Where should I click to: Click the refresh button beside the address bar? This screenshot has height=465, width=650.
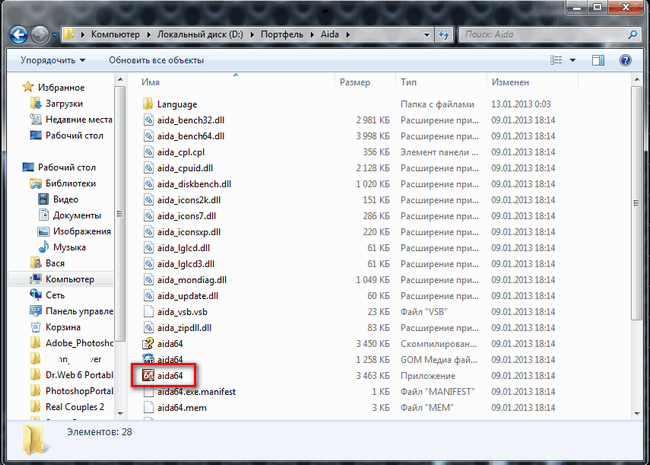pyautogui.click(x=444, y=35)
